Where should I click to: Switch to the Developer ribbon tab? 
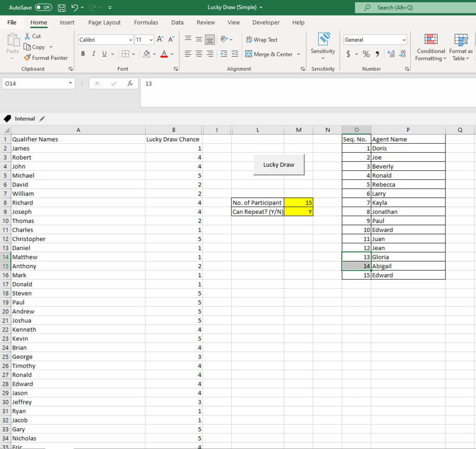coord(266,23)
